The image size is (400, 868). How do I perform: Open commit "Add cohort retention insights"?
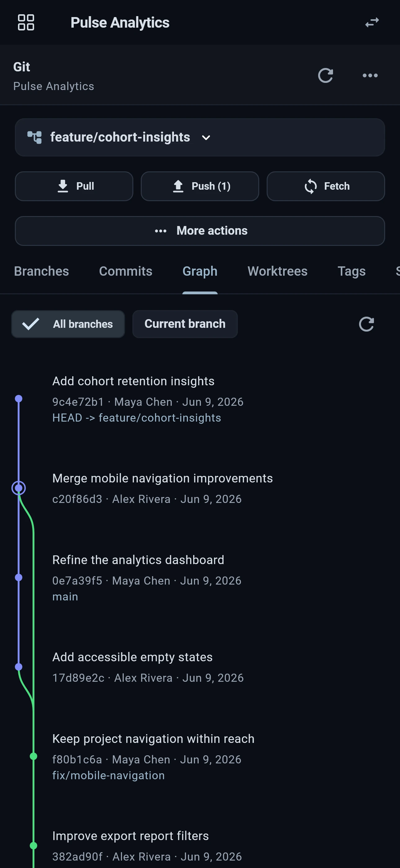click(x=133, y=381)
